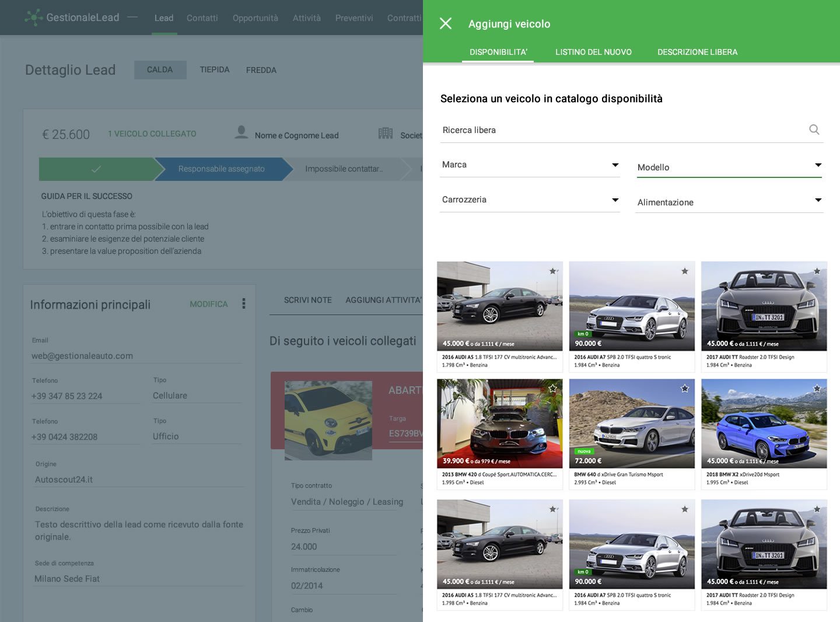The height and width of the screenshot is (622, 840).
Task: Open the Lead menu item
Action: coord(164,18)
